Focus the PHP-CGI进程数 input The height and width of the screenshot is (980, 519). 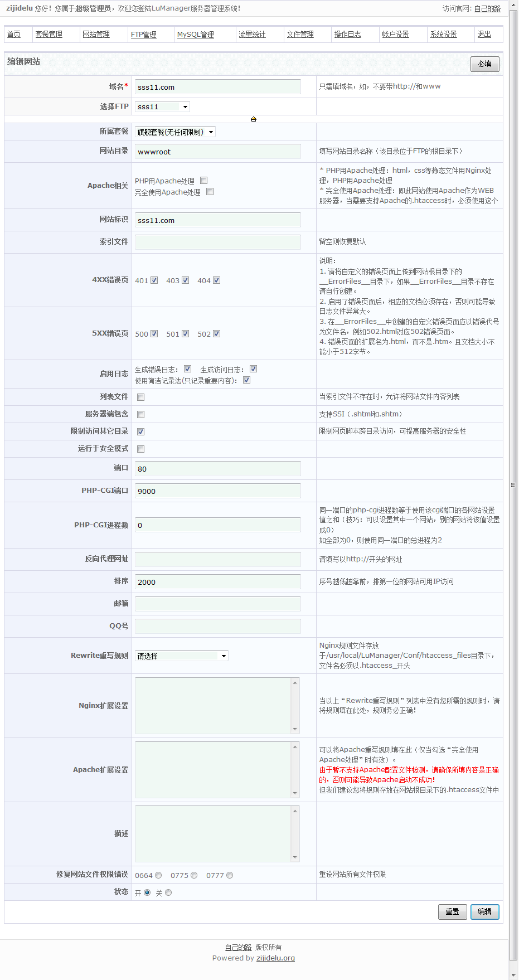pos(218,525)
